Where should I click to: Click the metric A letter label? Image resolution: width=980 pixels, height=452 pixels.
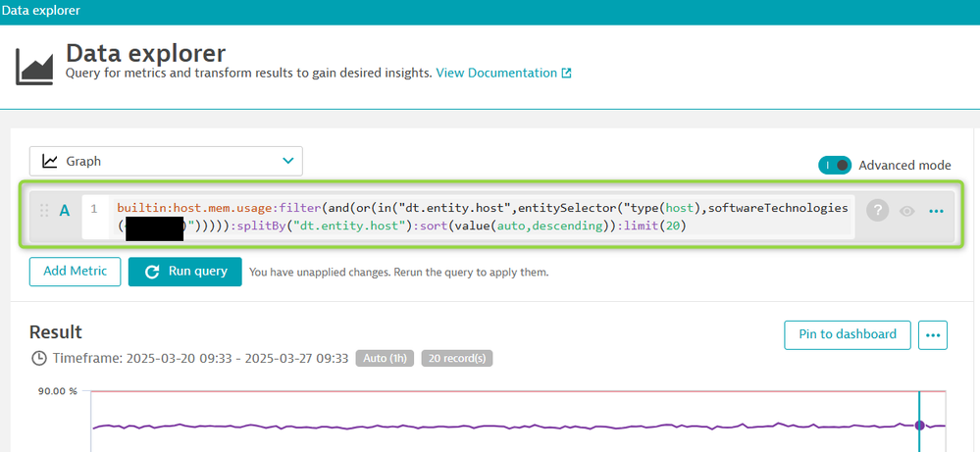tap(65, 210)
